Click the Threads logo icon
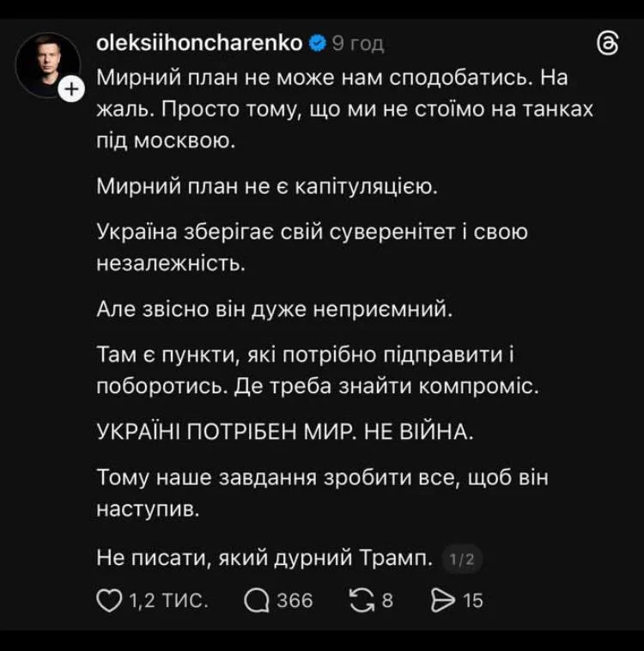The width and height of the screenshot is (644, 651). pyautogui.click(x=607, y=45)
